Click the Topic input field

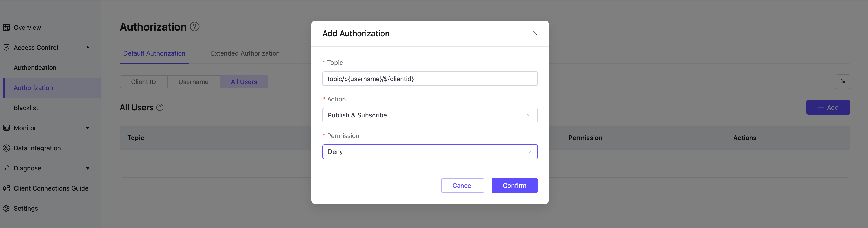[430, 79]
